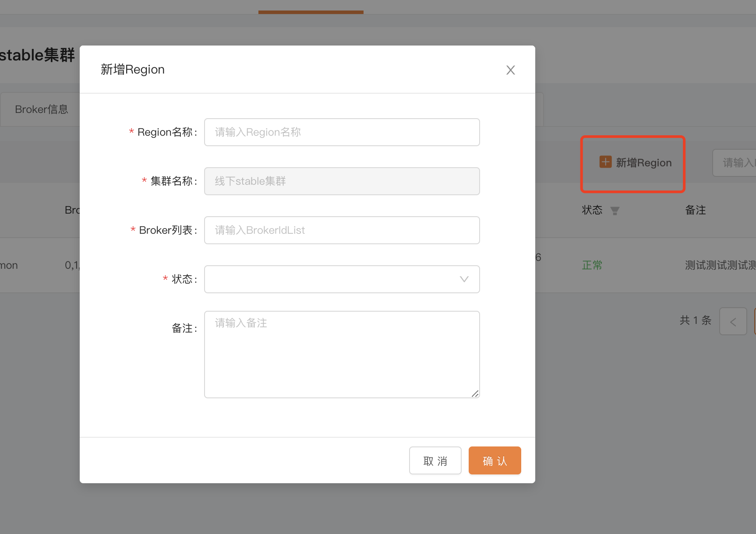
Task: Click the 备注 column header
Action: tap(695, 210)
